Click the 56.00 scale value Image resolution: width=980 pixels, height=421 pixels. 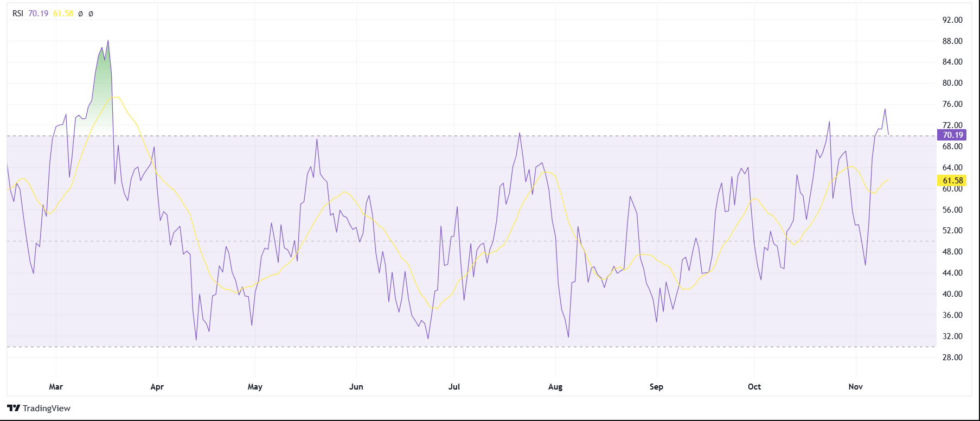pos(952,210)
